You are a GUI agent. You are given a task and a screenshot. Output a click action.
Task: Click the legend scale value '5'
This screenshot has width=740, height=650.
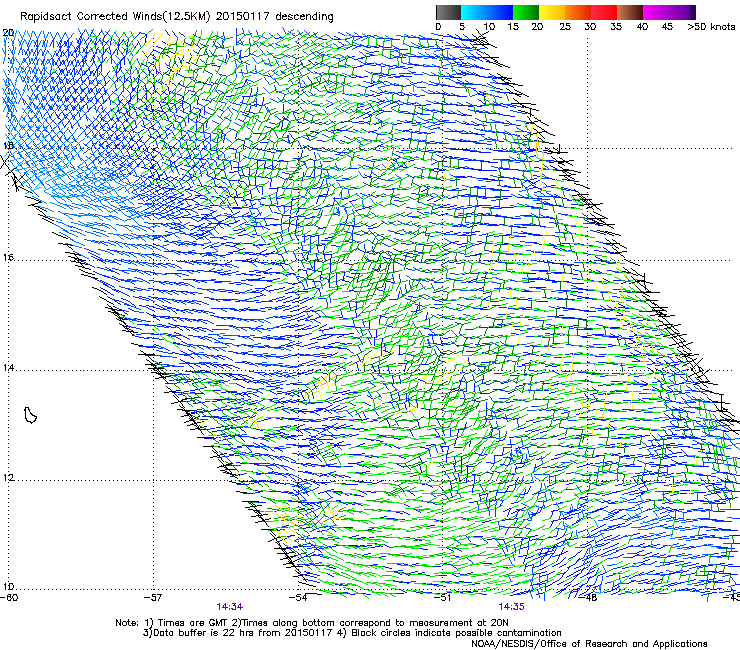[x=462, y=27]
